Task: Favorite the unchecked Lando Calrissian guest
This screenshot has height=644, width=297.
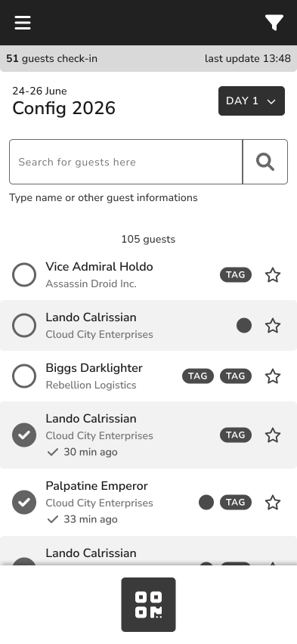Action: click(273, 326)
